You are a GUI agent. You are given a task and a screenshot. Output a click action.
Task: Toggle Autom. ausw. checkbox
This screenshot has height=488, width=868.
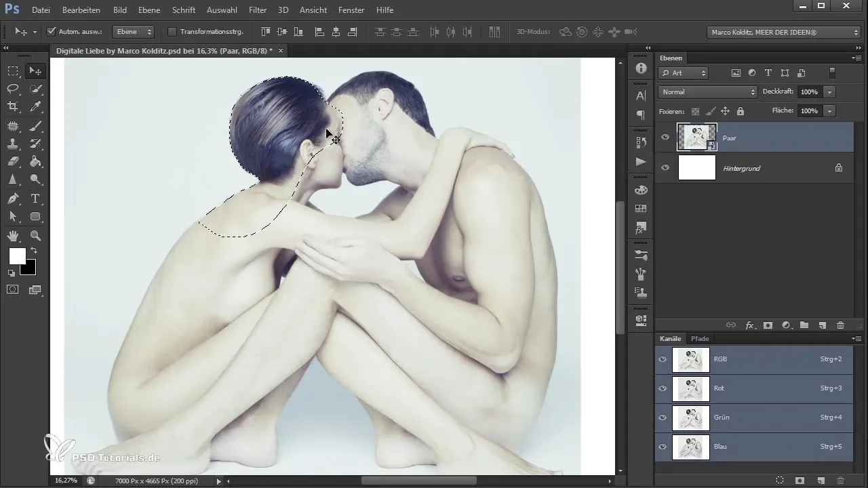[52, 31]
